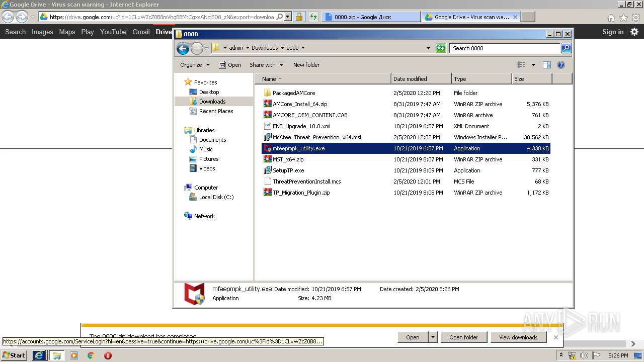Open a new blank IE tab
Image resolution: width=644 pixels, height=362 pixels.
pos(528,17)
